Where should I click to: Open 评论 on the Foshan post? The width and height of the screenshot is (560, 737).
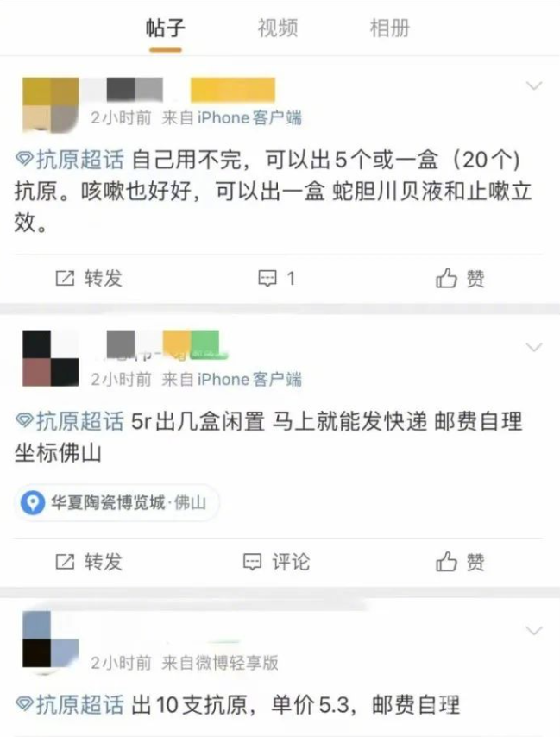click(x=276, y=562)
